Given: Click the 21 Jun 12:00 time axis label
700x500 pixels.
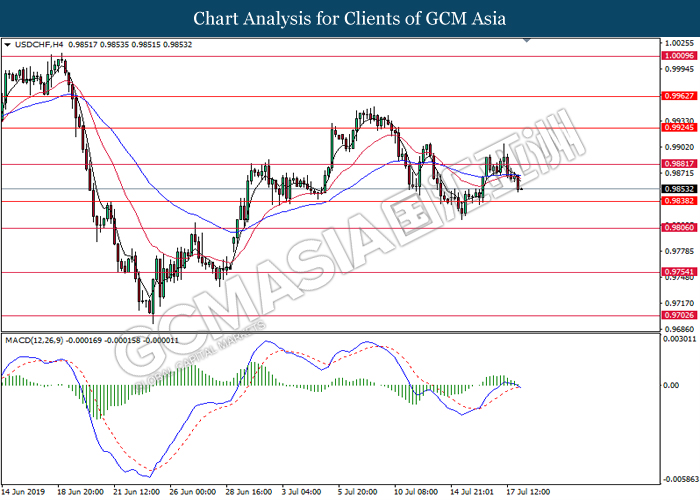Looking at the screenshot, I should click(136, 492).
